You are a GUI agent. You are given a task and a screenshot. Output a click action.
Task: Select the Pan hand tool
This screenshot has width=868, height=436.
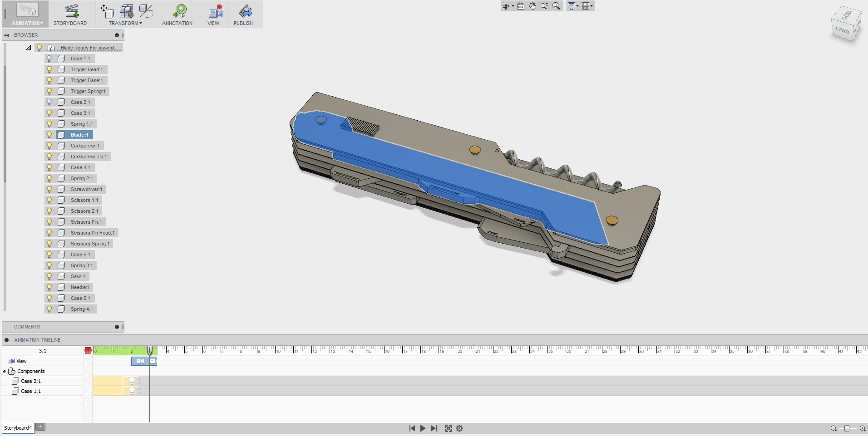(533, 6)
